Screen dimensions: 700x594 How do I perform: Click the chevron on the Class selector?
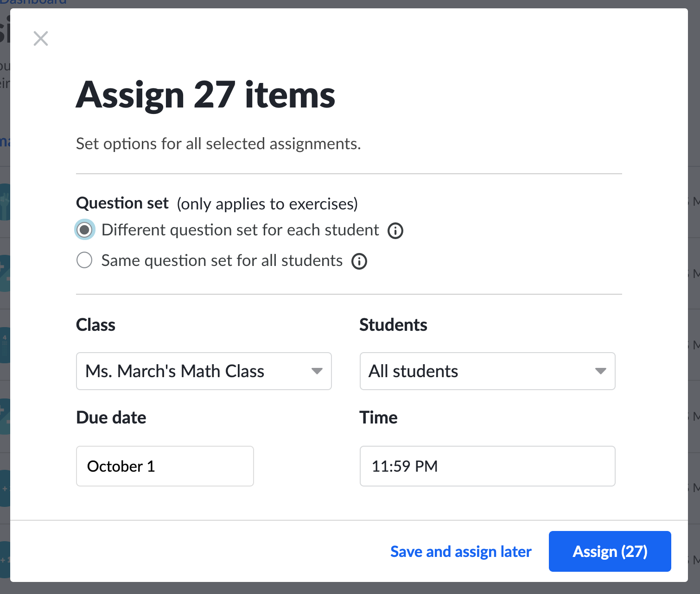click(x=318, y=371)
